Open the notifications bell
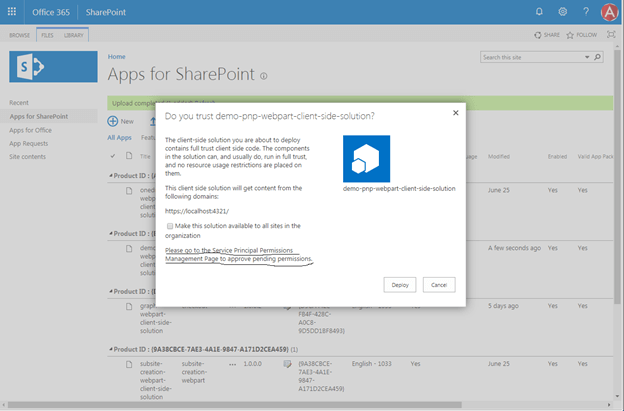This screenshot has height=411, width=624. [539, 12]
